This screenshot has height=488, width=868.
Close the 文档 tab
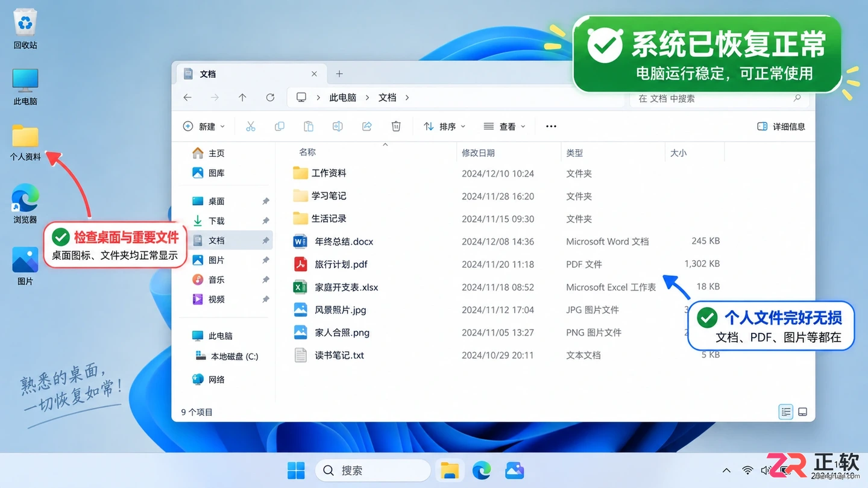[314, 74]
